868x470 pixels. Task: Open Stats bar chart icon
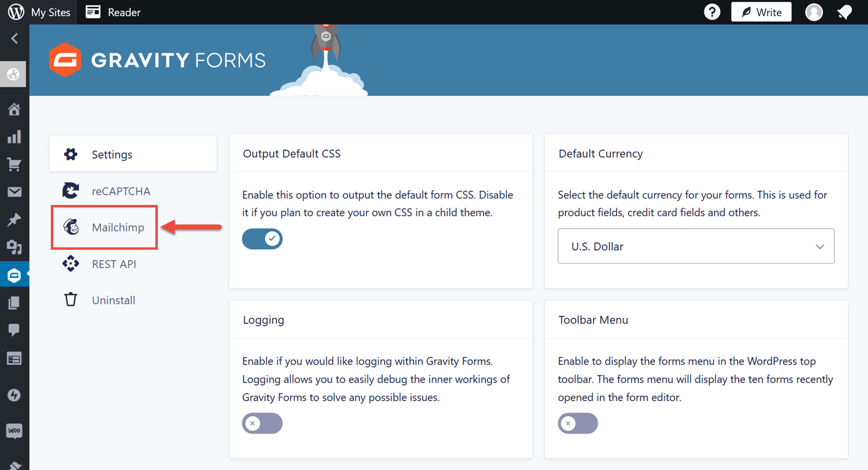click(x=14, y=137)
